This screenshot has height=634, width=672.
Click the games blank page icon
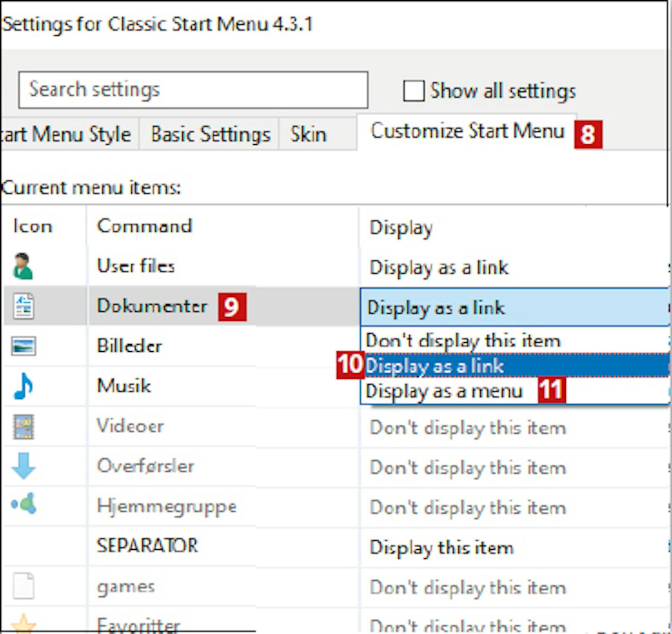point(23,586)
